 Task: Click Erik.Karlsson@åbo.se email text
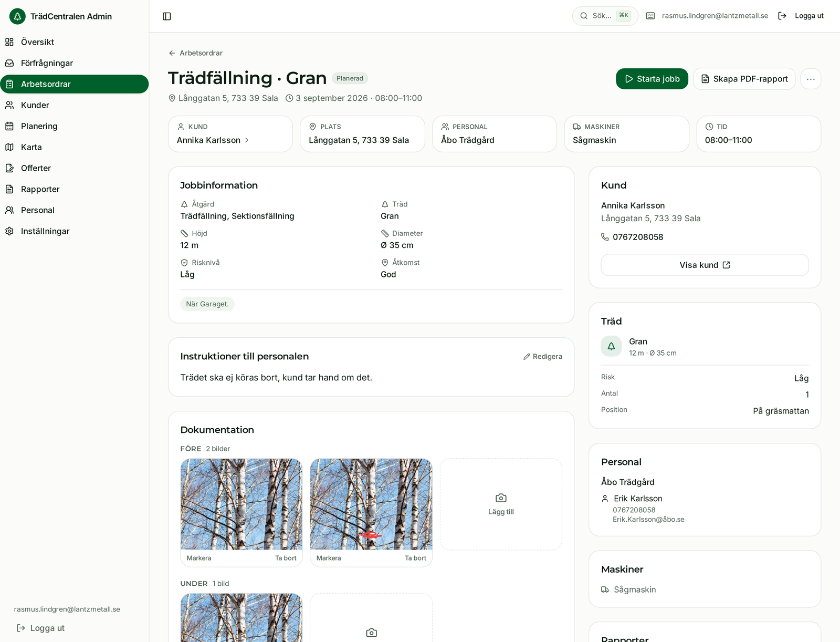pyautogui.click(x=648, y=520)
